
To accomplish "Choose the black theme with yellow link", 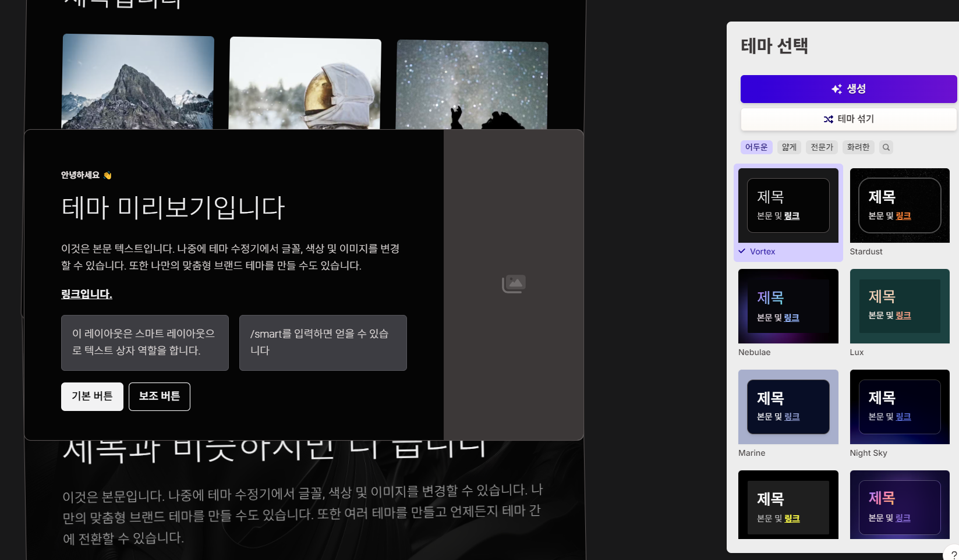I will 788,505.
